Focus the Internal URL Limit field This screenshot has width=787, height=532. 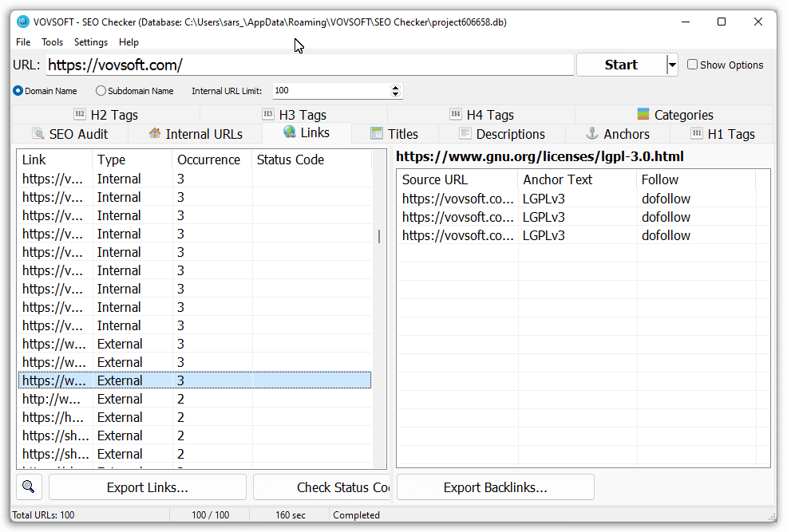point(332,91)
